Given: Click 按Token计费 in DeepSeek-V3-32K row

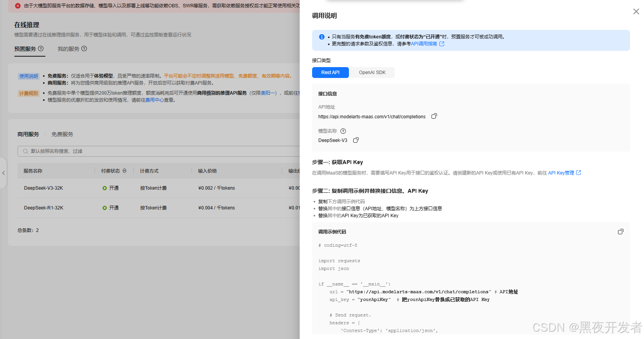Looking at the screenshot, I should [x=154, y=188].
